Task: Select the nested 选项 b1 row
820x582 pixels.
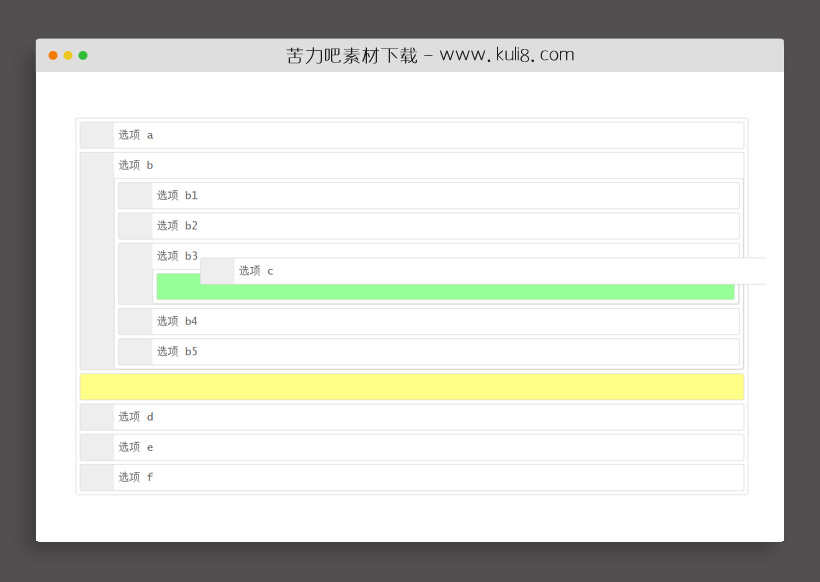Action: point(177,196)
